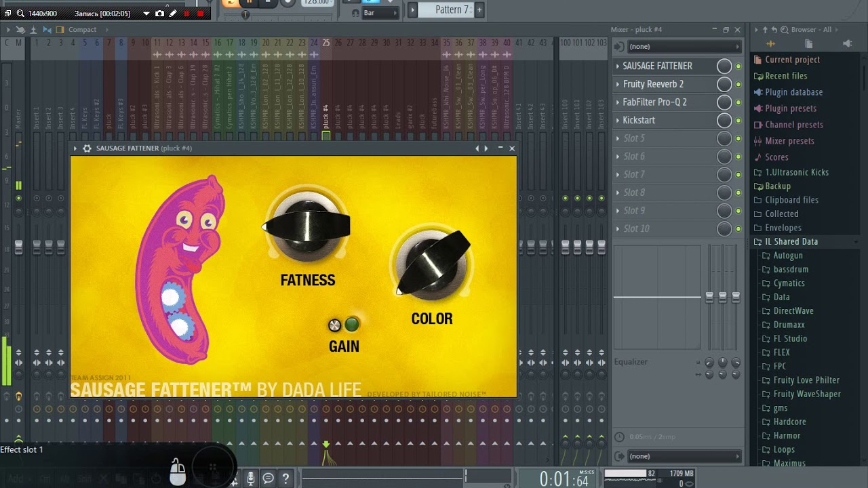Open the FabFilter Pro-Q 2 effect
868x488 pixels.
pos(654,102)
